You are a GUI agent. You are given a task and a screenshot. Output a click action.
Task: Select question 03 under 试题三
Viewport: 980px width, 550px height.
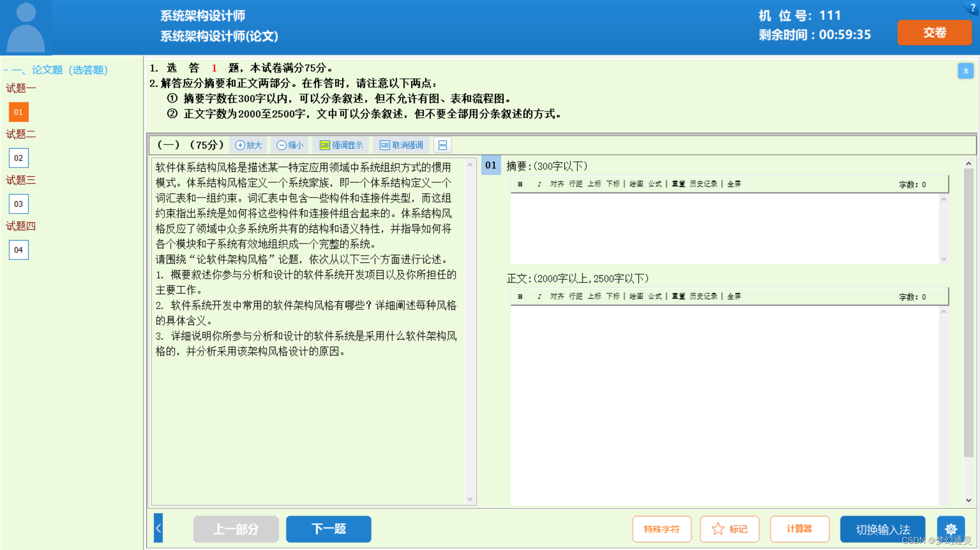[18, 204]
